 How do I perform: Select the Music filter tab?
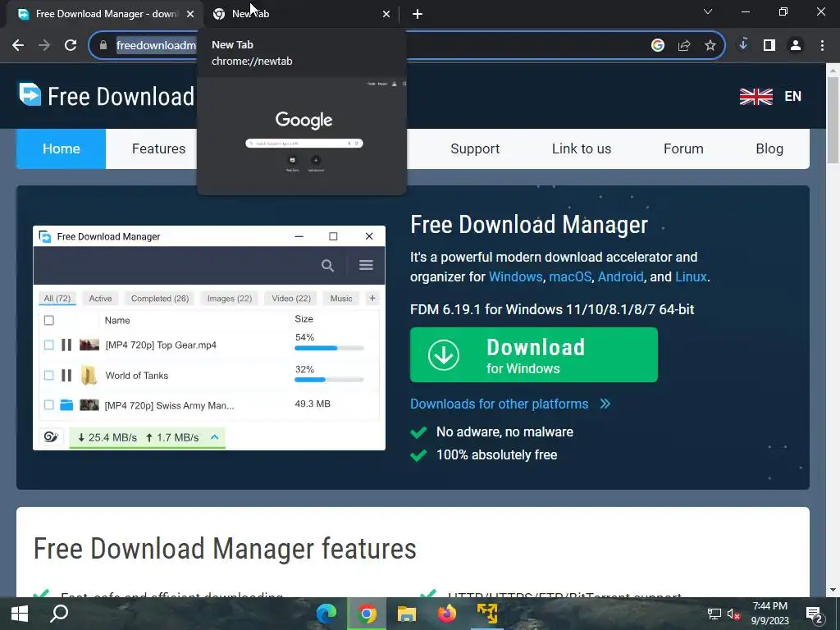[341, 299]
